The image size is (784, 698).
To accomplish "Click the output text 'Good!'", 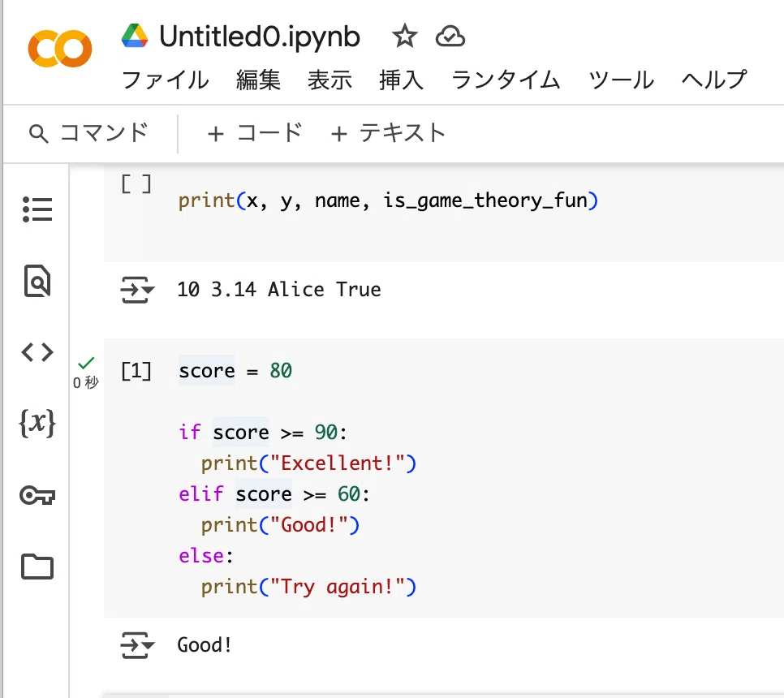I will click(205, 645).
